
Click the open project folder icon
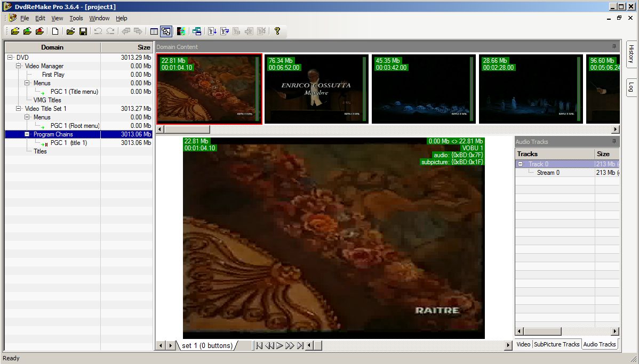click(70, 31)
